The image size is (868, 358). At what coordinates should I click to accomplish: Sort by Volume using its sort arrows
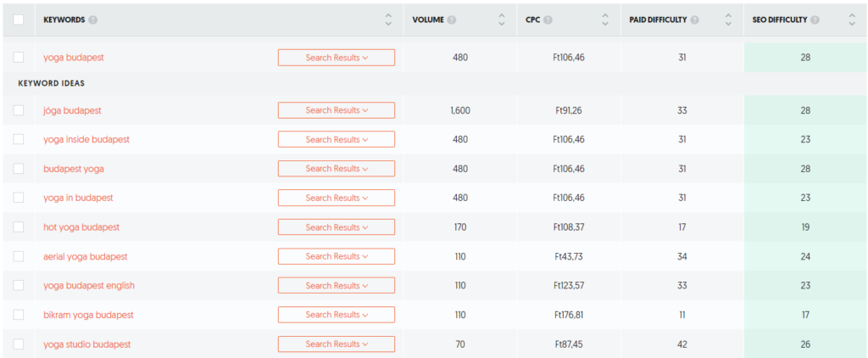502,20
